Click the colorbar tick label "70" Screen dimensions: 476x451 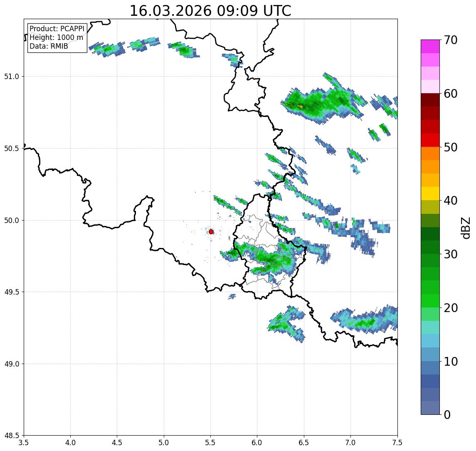pos(451,40)
